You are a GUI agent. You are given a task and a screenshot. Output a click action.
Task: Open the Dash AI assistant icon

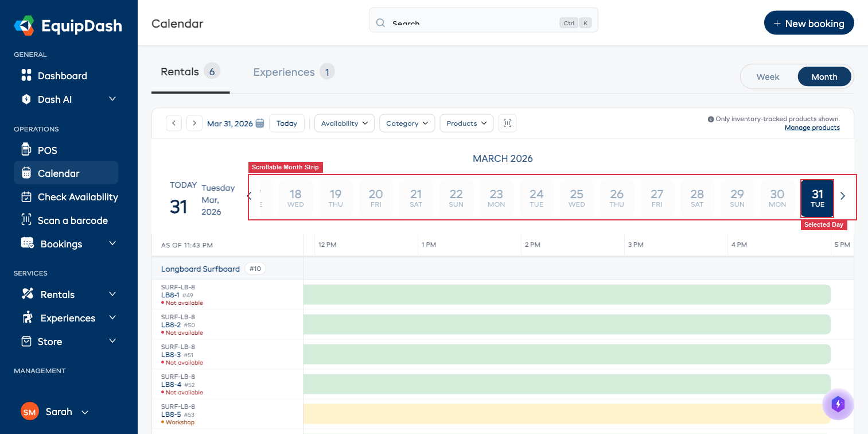coord(26,99)
